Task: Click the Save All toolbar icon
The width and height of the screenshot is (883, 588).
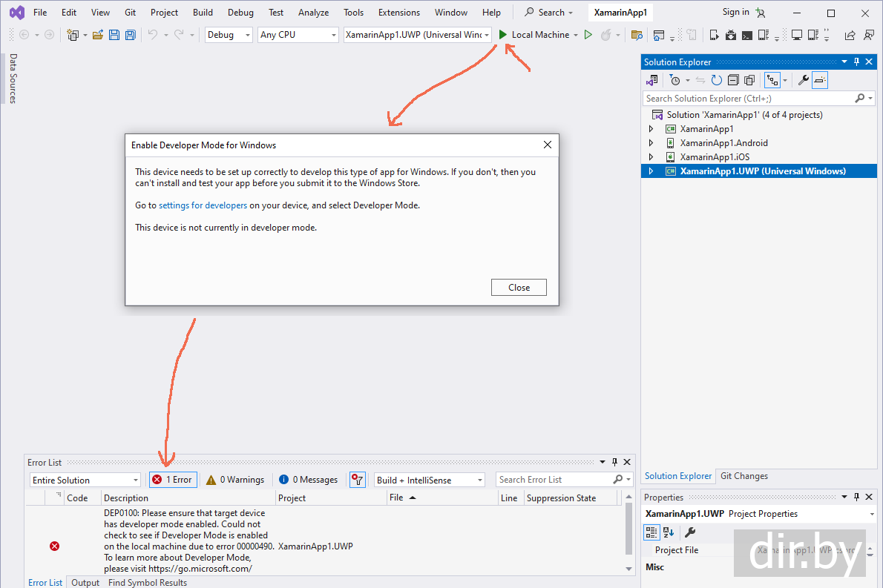Action: coord(131,35)
